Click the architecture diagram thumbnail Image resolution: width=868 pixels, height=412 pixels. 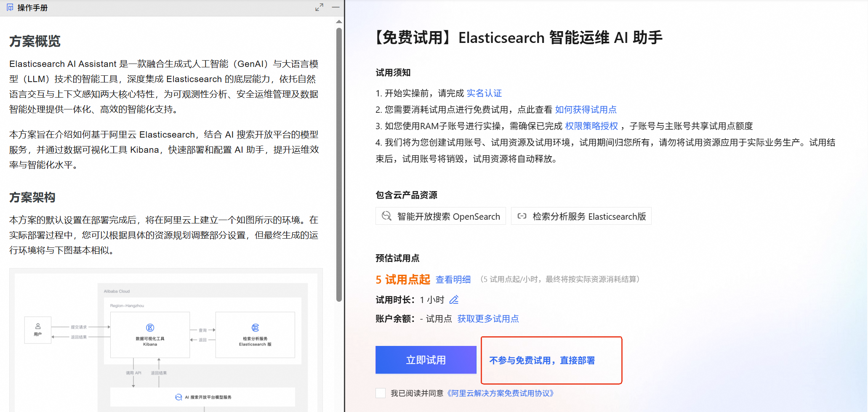click(x=166, y=340)
